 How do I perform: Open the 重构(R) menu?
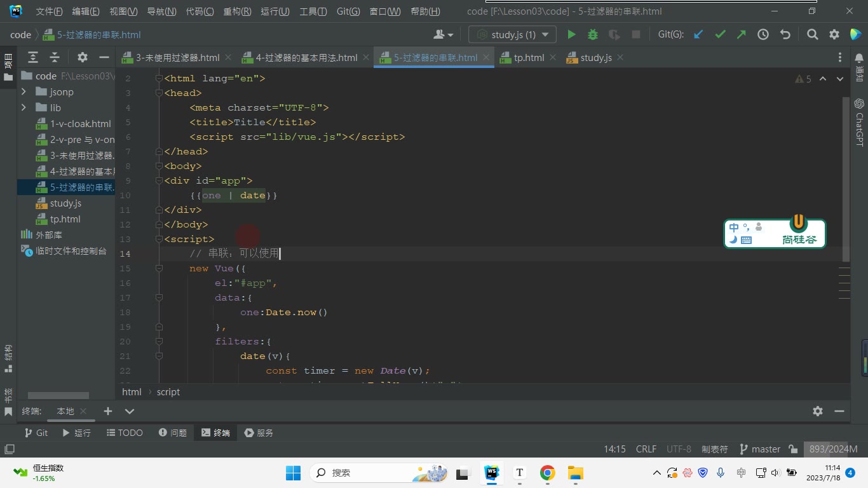(237, 11)
